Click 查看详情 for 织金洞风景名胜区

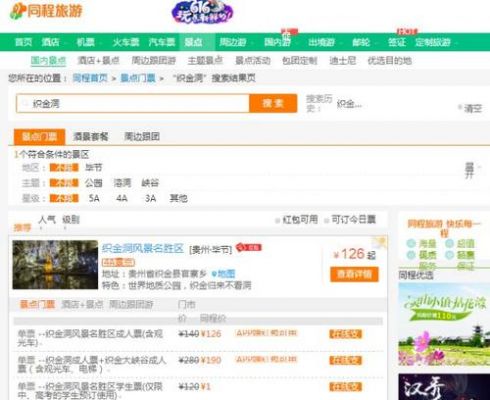[x=354, y=274]
